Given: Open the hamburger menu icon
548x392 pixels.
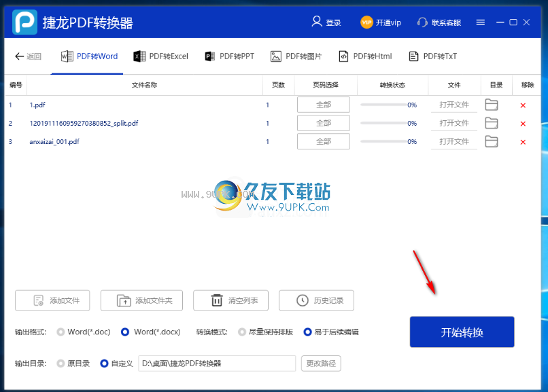Looking at the screenshot, I should tap(481, 22).
